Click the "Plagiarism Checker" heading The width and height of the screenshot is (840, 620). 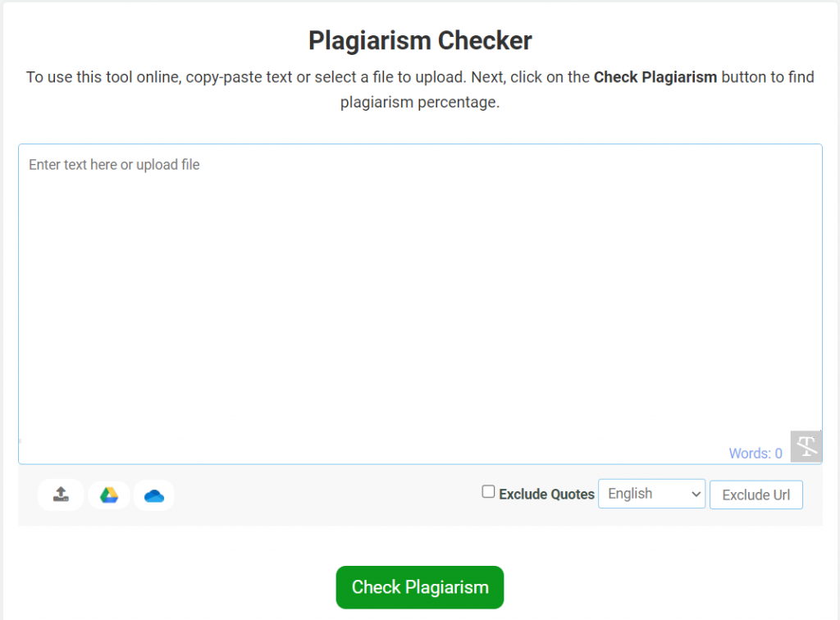[420, 40]
